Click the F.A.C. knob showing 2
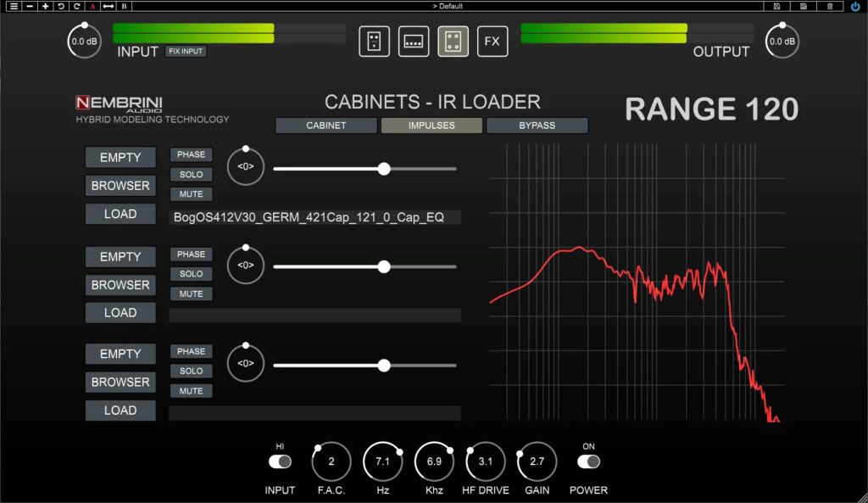This screenshot has width=868, height=503. [x=331, y=461]
